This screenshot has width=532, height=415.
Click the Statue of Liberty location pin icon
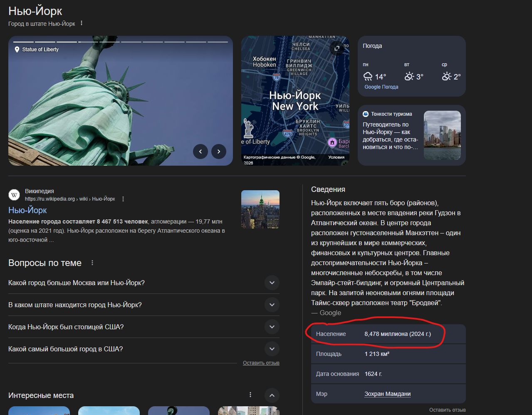click(17, 50)
